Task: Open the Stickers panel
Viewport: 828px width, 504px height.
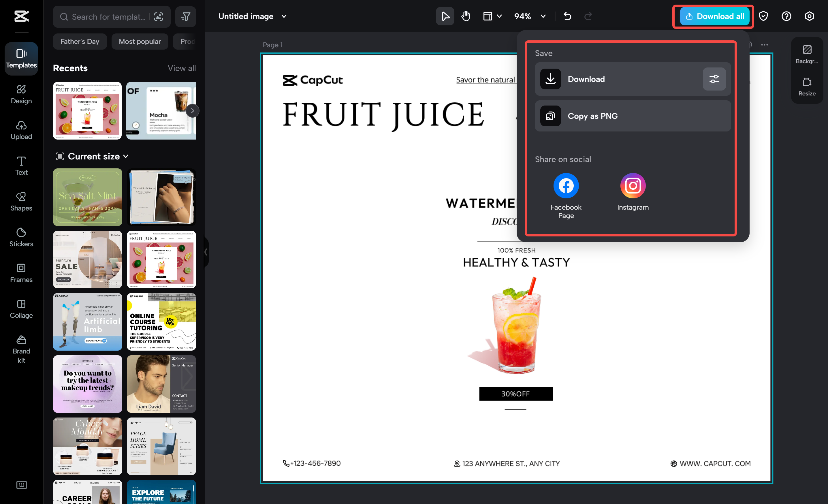Action: coord(21,237)
